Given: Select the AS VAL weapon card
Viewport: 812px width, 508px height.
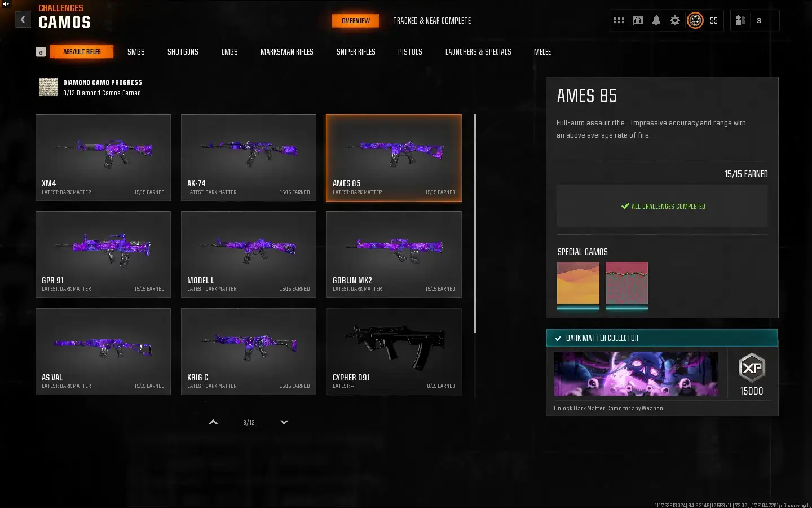Looking at the screenshot, I should pos(103,352).
